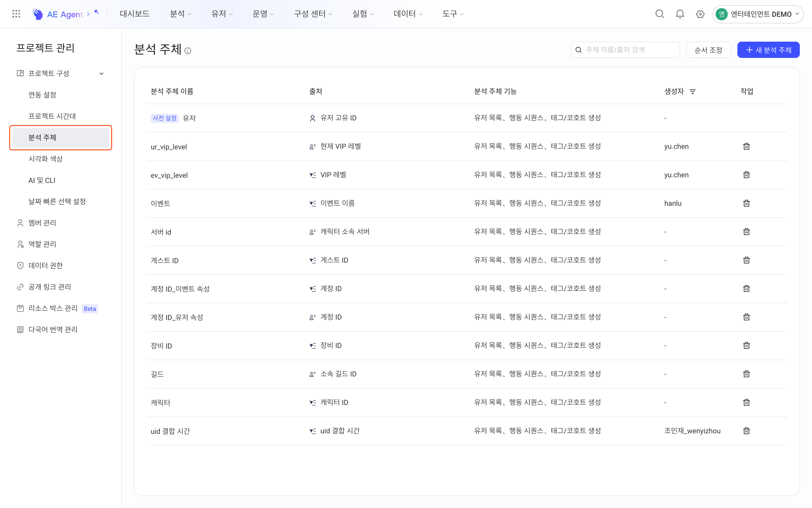Open the app grid launcher icon

16,14
